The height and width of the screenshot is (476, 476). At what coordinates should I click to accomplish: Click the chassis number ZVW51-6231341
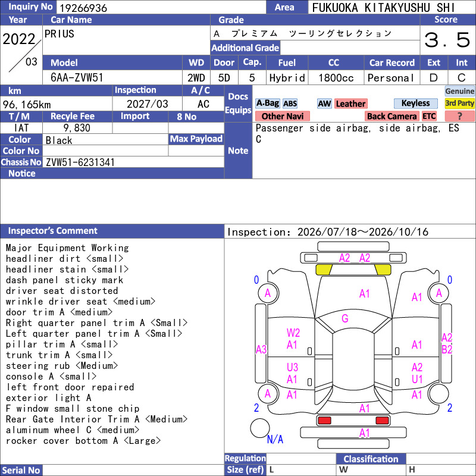80,162
